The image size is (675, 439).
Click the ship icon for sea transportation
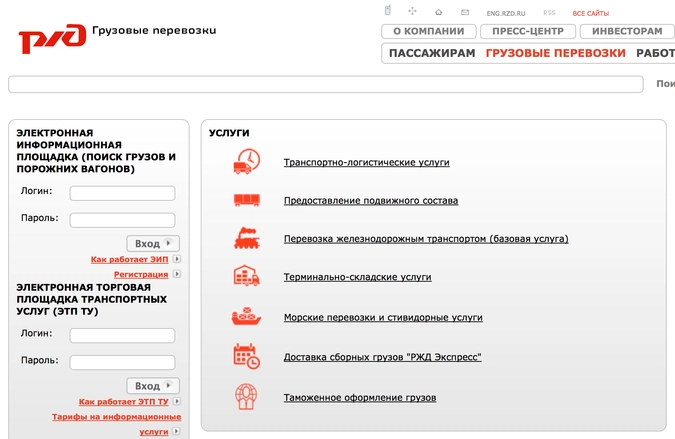(x=245, y=317)
